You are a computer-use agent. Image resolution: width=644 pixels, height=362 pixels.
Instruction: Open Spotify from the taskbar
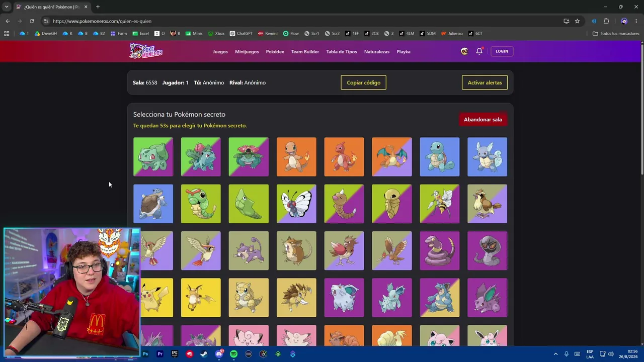coord(233,354)
